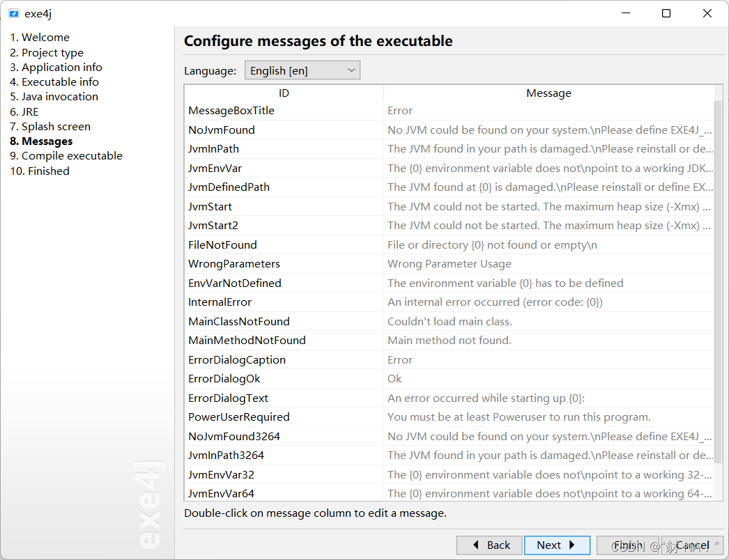
Task: Click the Next button
Action: click(x=558, y=545)
